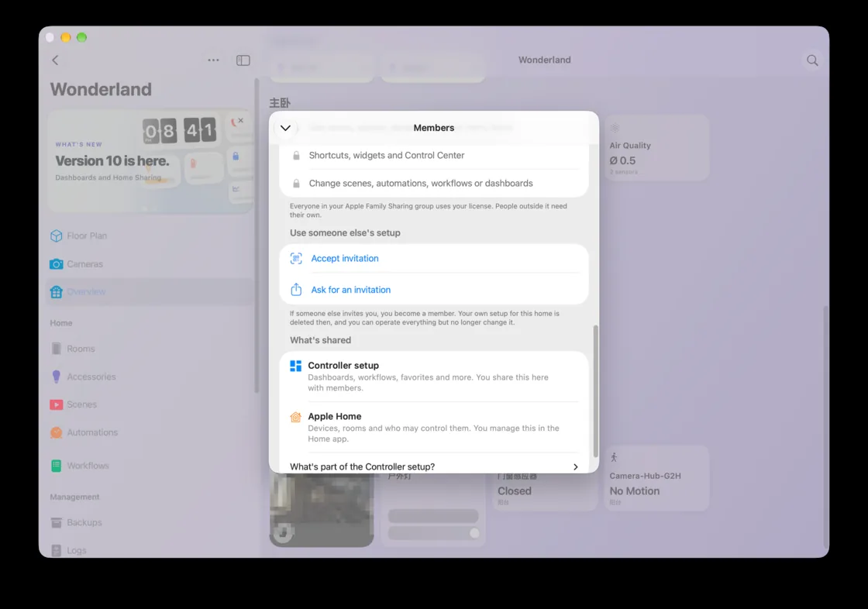Open the three-dots more options menu

(x=213, y=60)
